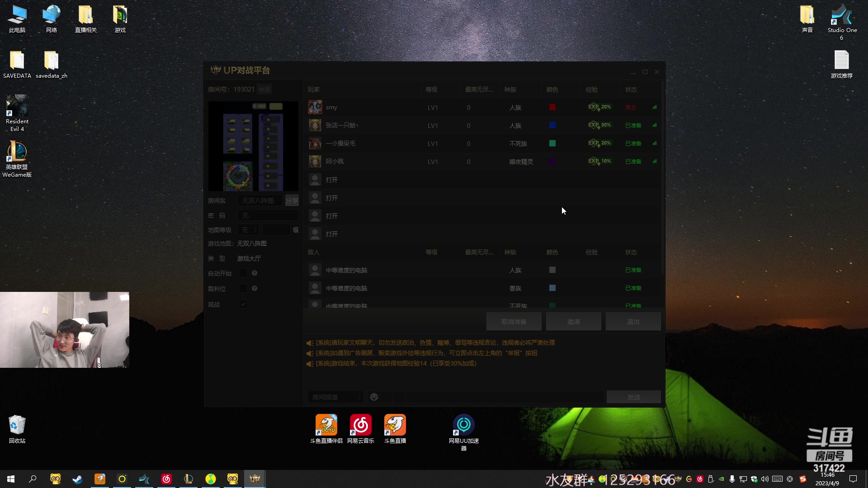
Task: Click the first empty 打开 slot
Action: pyautogui.click(x=331, y=180)
